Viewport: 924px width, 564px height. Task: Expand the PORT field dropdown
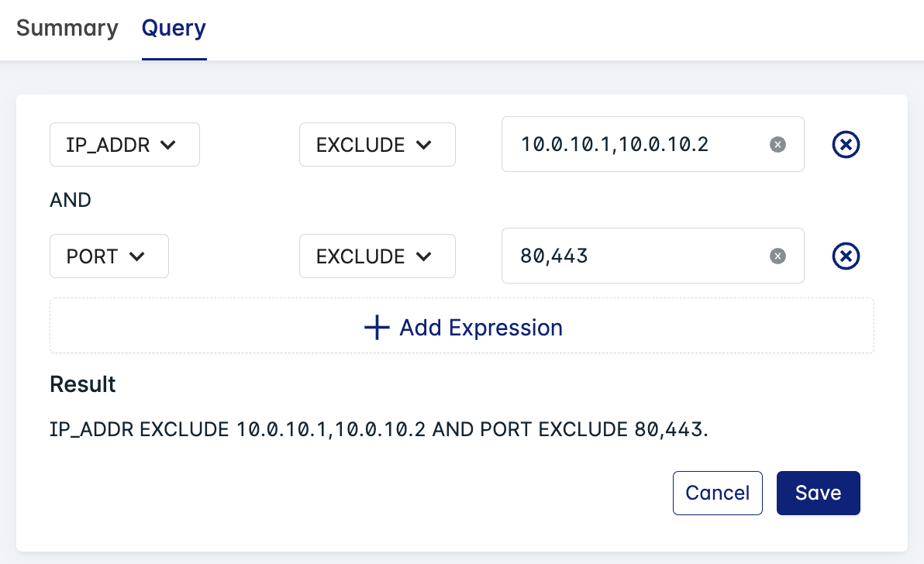(x=109, y=256)
